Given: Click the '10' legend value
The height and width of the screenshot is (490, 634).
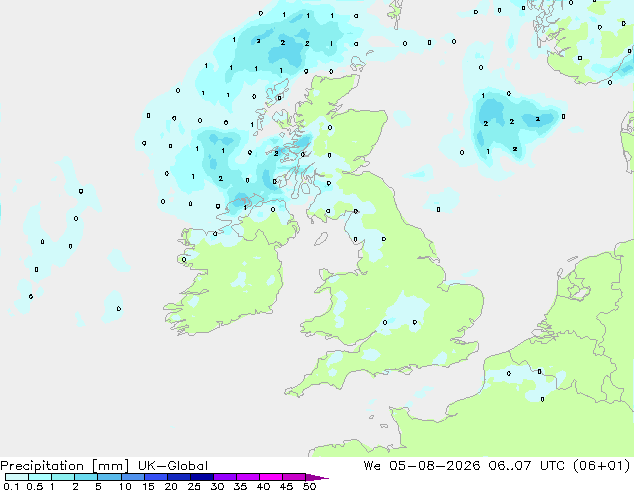Looking at the screenshot, I should coord(125,486).
